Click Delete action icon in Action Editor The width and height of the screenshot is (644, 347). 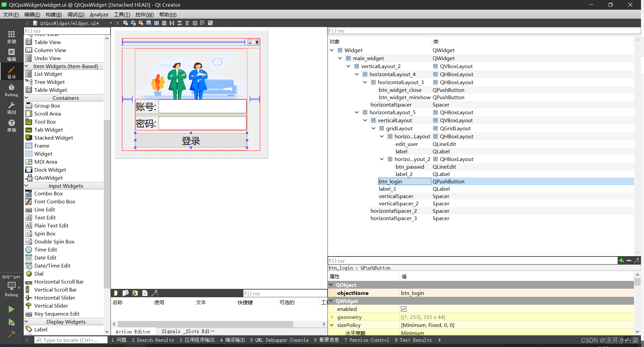(145, 293)
